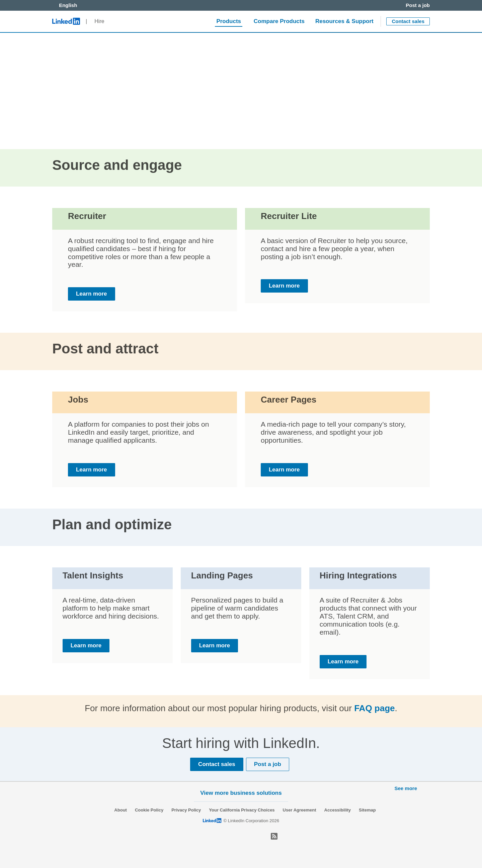Click Learn more on the Recruiter card
The height and width of the screenshot is (868, 482).
[91, 294]
